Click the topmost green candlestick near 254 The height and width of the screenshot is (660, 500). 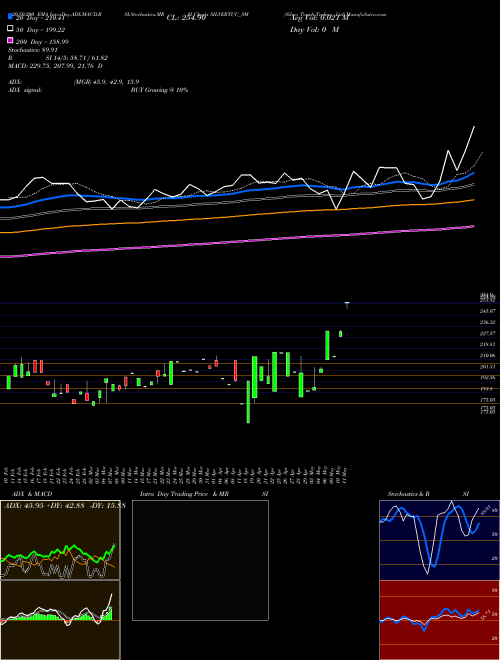pyautogui.click(x=347, y=305)
